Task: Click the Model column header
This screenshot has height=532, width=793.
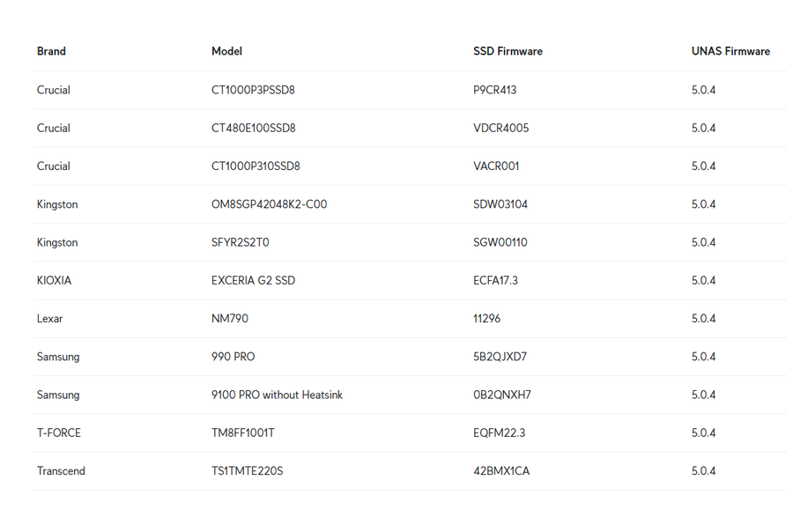Action: [226, 51]
